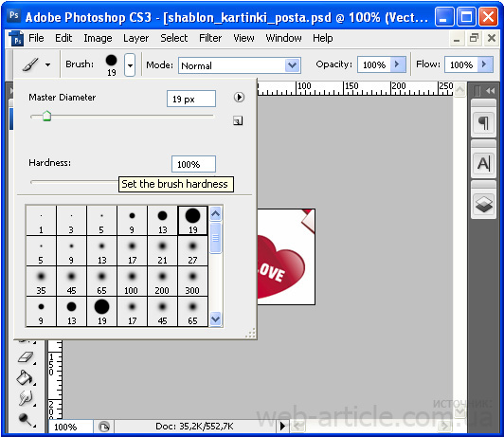Select the Smudge tool
Viewport: 504px width, 437px height.
tap(26, 398)
